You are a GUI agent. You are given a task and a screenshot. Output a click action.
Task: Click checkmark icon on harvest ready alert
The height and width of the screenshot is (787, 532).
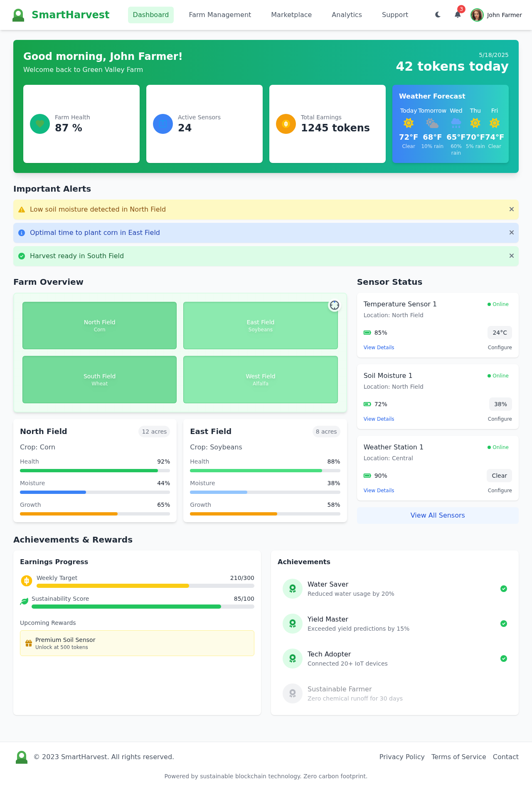[22, 256]
